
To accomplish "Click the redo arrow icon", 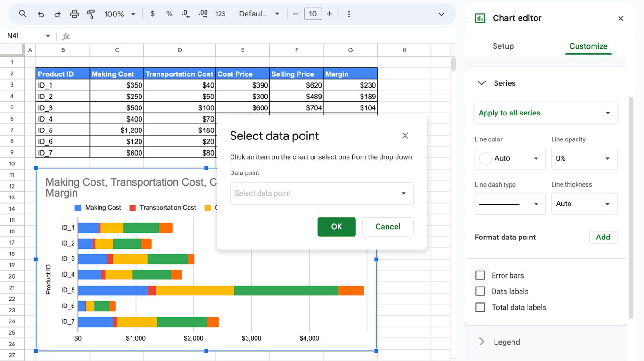I will pos(58,14).
